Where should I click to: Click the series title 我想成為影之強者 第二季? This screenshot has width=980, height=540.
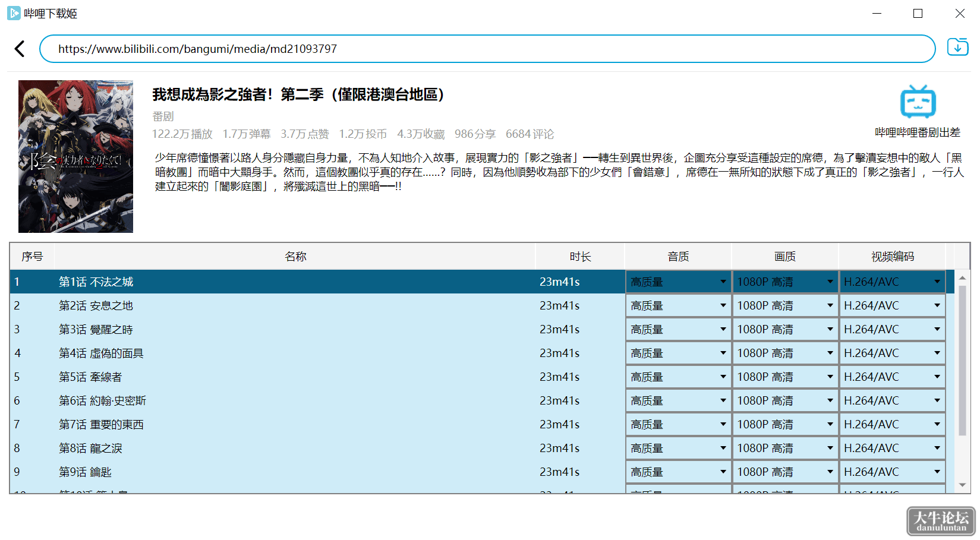tap(298, 94)
